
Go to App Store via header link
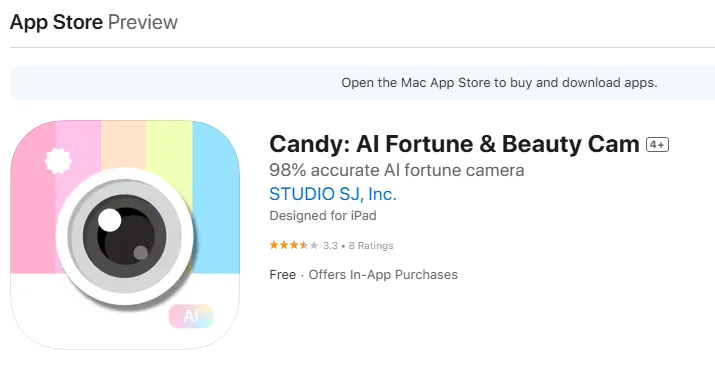[56, 22]
